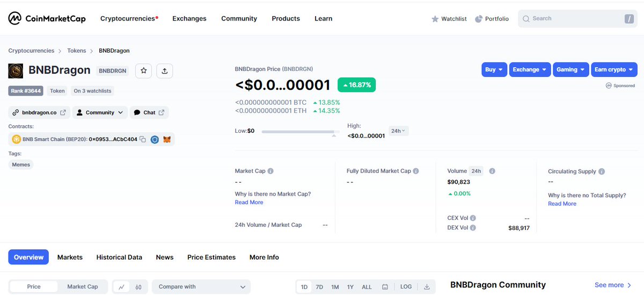Toggle the Price chart view
Screen dimensions: 644x295
click(34, 286)
